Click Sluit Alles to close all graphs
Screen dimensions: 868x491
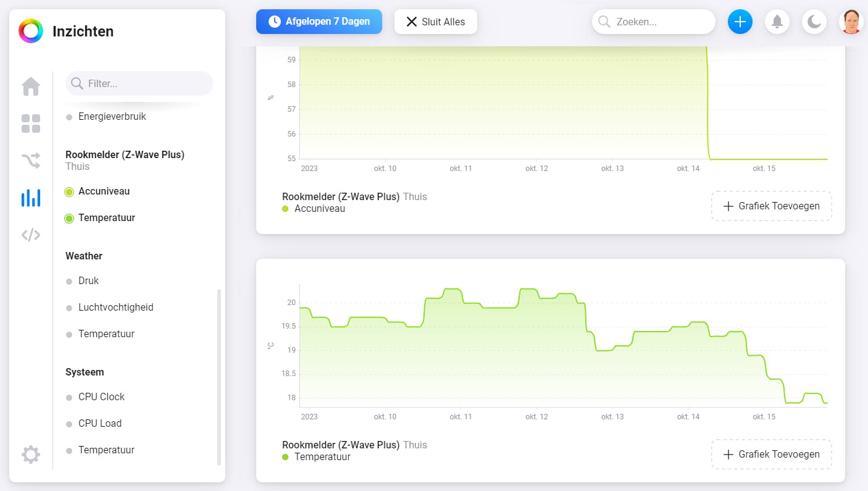point(435,22)
